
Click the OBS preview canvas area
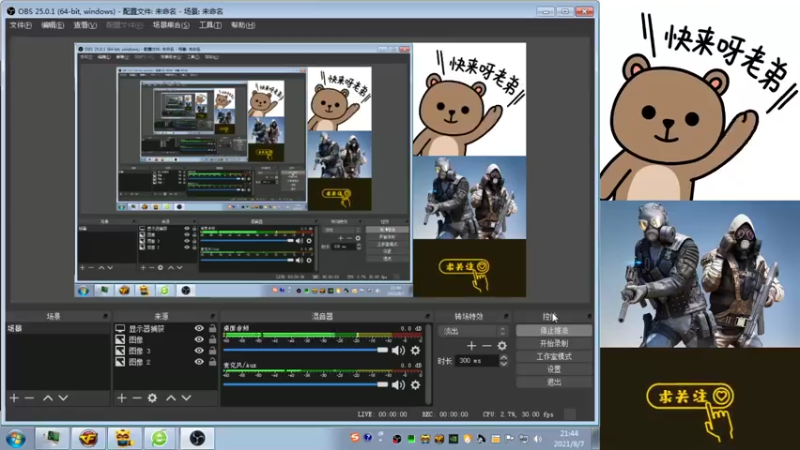(x=300, y=170)
